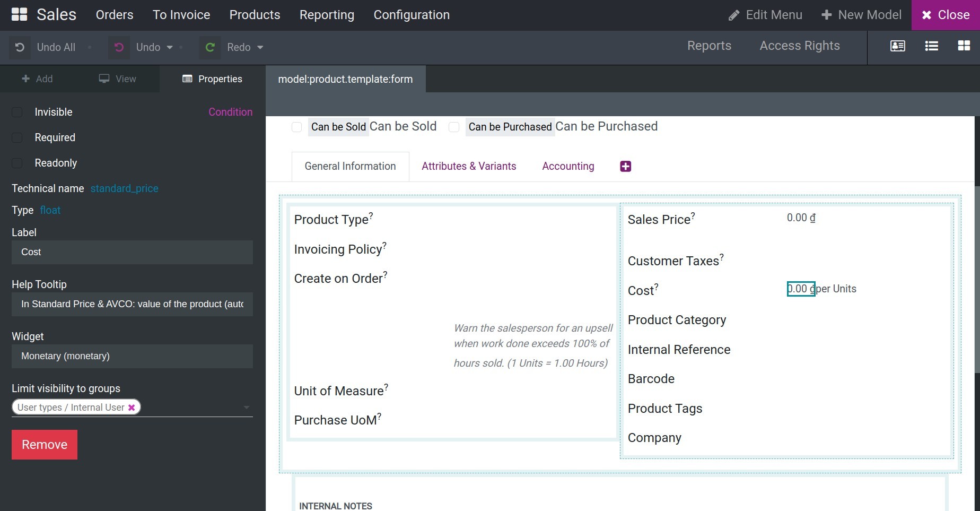Switch to the Add tab
980x511 pixels.
pyautogui.click(x=37, y=79)
